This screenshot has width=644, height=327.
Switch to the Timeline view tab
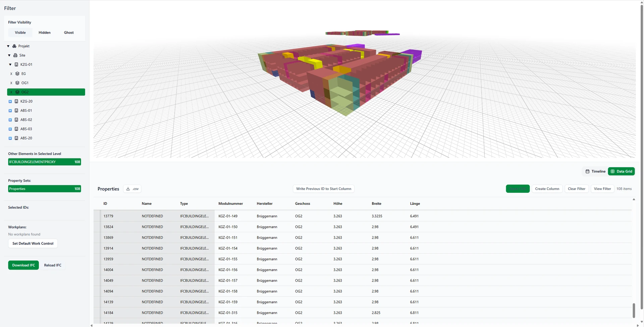tap(595, 171)
